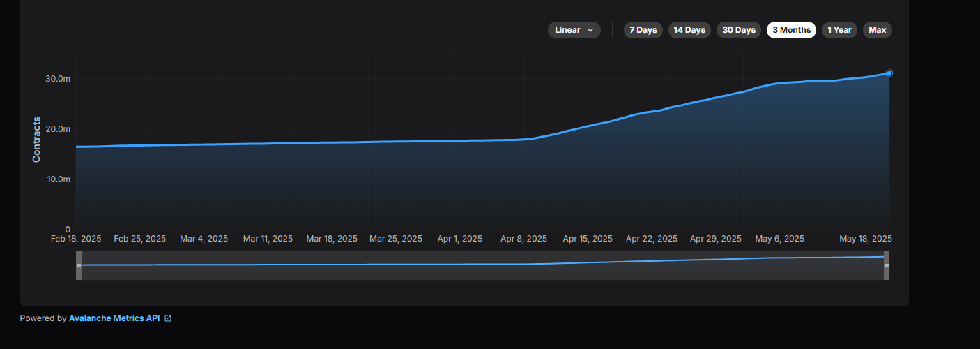Open the Avalanche Metrics API link
The height and width of the screenshot is (349, 980).
coord(114,318)
